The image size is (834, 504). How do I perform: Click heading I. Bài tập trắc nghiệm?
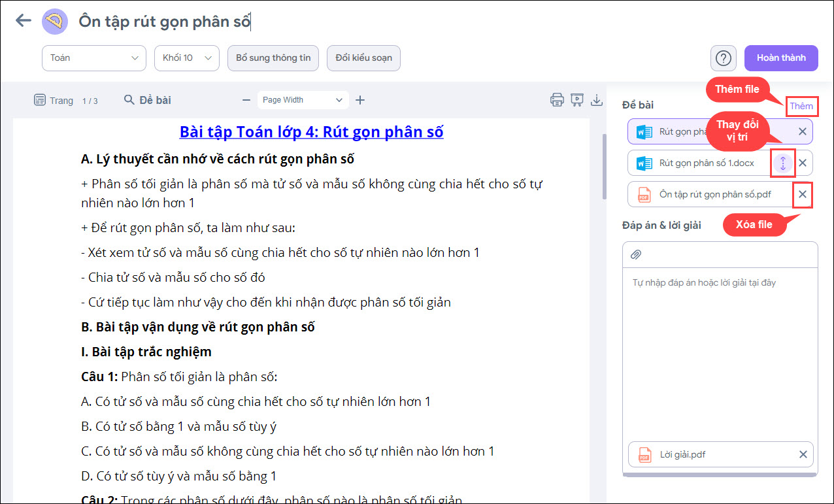(146, 352)
